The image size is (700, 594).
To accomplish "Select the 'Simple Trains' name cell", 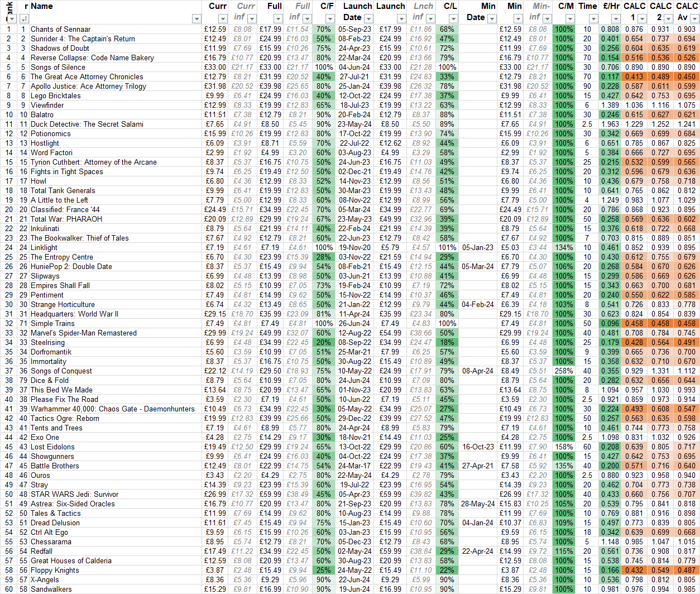I will coord(116,323).
